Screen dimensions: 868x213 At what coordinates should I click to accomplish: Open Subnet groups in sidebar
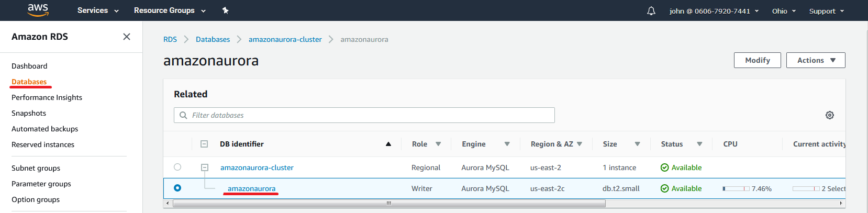click(36, 168)
